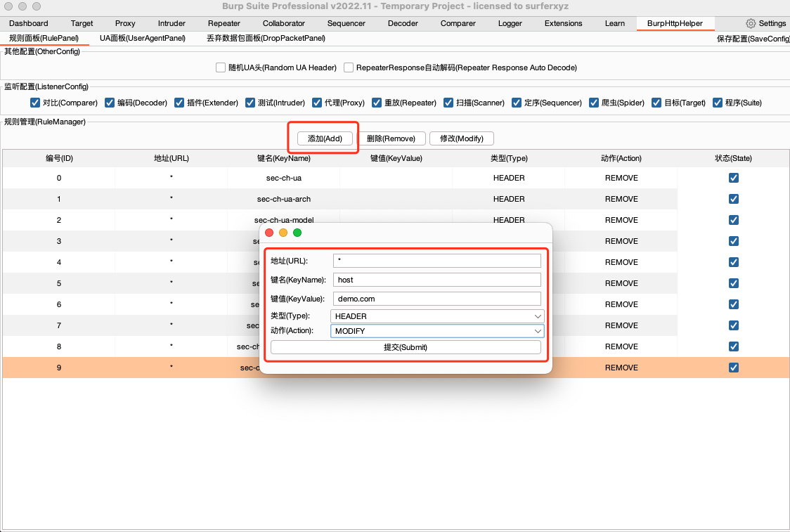
Task: Click the KeyValue field containing demo.com
Action: pyautogui.click(x=436, y=299)
